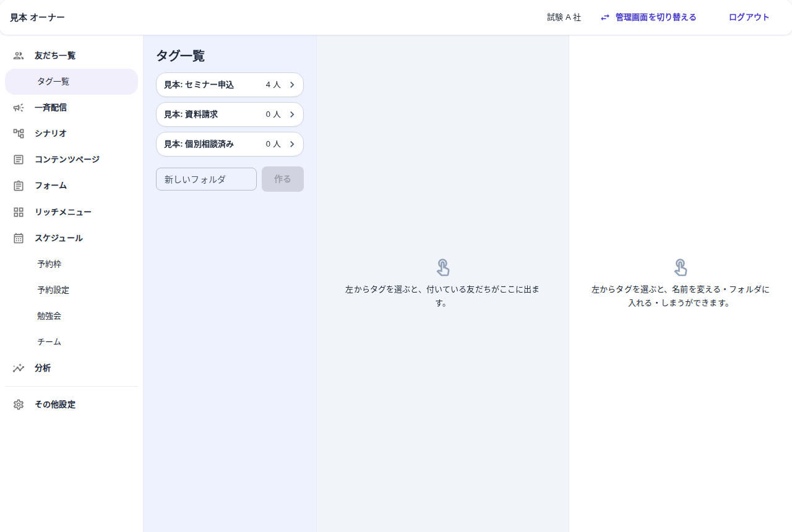Click the clipboard icon beside フォーム
This screenshot has height=532, width=792.
coord(19,186)
